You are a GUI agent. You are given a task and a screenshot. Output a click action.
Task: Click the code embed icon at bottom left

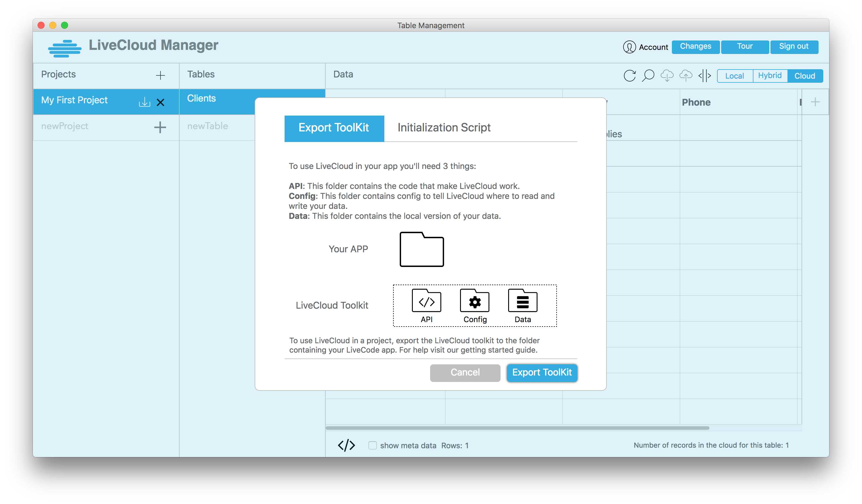pos(347,445)
